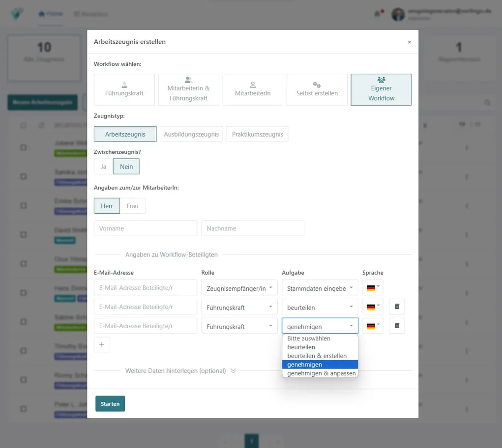Pick Bitte auswählen from the list

(320, 338)
